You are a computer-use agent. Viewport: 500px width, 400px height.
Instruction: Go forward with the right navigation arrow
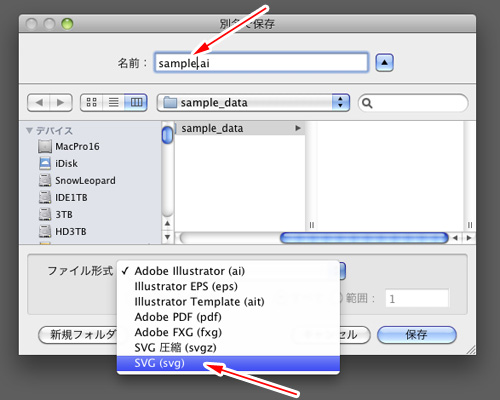pos(61,102)
